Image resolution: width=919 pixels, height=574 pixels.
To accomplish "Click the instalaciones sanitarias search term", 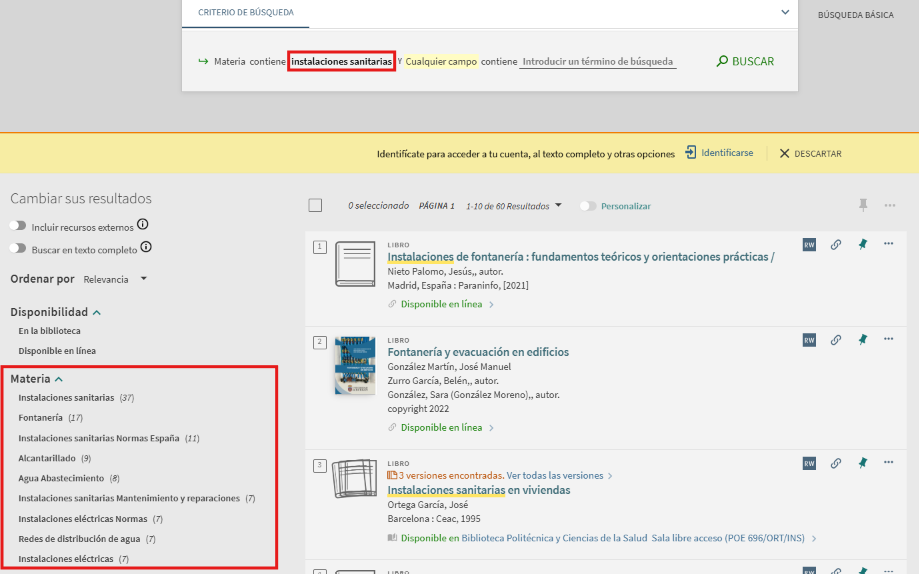I will [341, 61].
